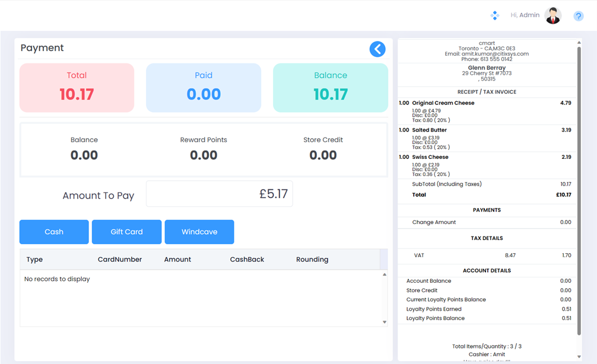Viewport: 597px width, 364px height.
Task: Open the Admin profile avatar
Action: 552,16
